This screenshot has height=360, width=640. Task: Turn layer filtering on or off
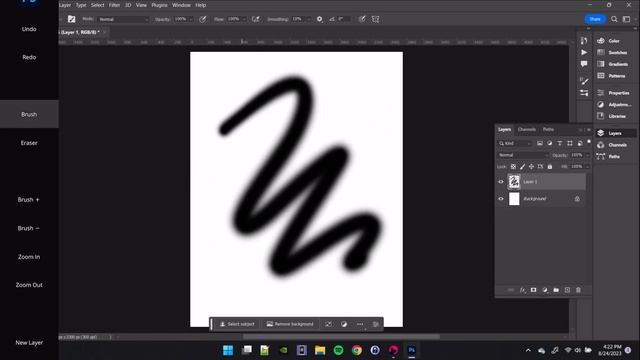click(589, 142)
